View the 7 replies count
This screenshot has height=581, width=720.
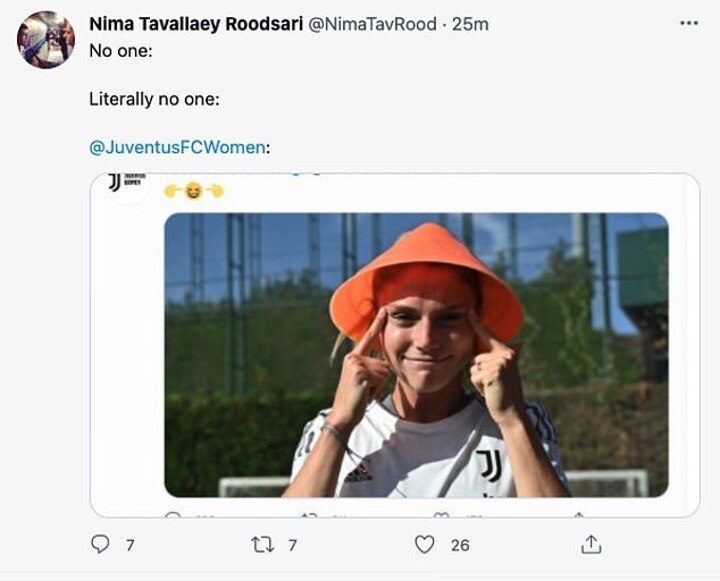click(x=129, y=544)
